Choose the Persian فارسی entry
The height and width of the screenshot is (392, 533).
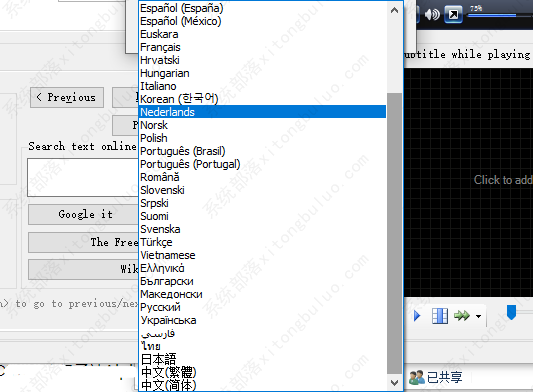(x=262, y=333)
